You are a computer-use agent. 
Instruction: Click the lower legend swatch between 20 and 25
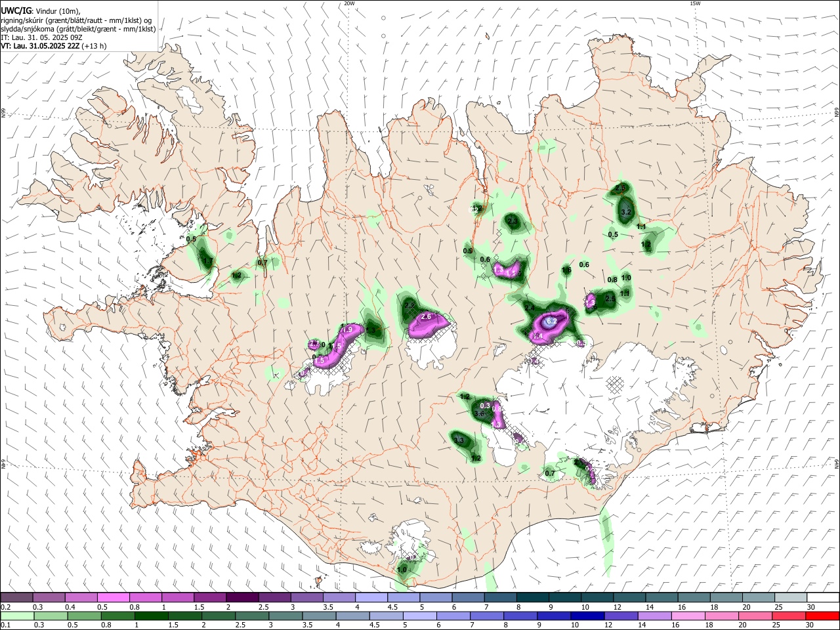[x=755, y=616]
